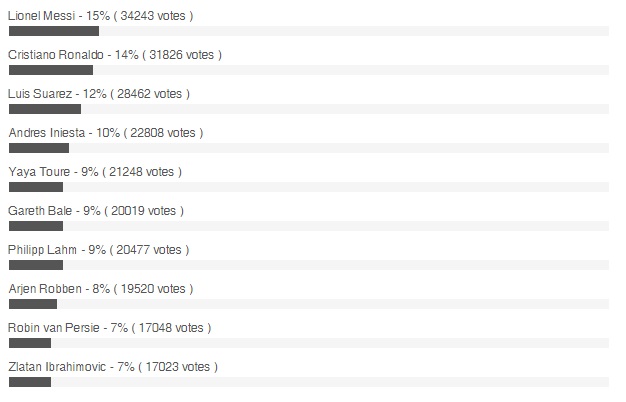
Task: Click the Gareth Bale result text
Action: [96, 211]
